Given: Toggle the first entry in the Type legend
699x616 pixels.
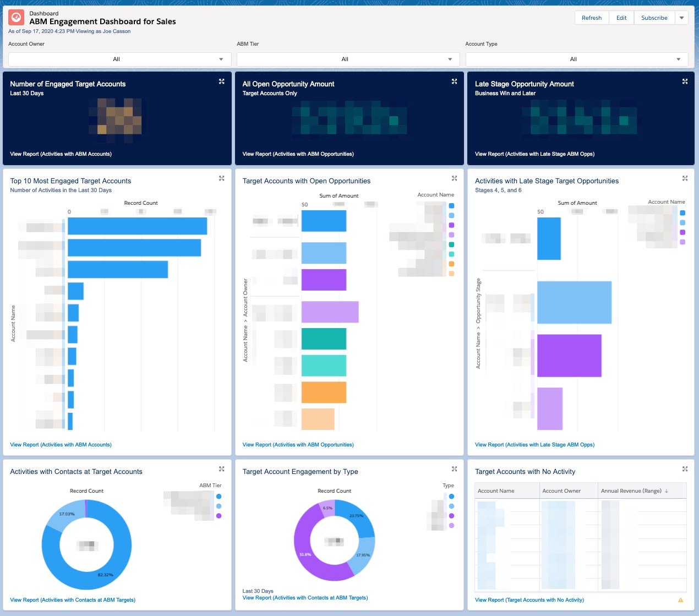Looking at the screenshot, I should tap(452, 497).
